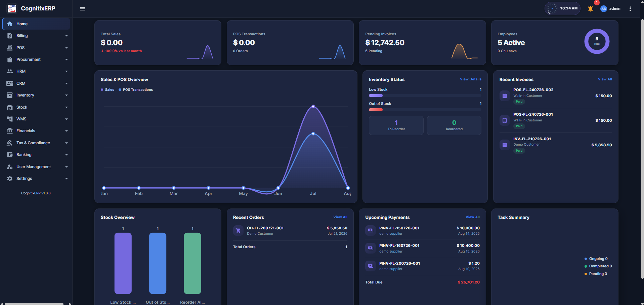Image resolution: width=644 pixels, height=305 pixels.
Task: Click the To Reorder count box
Action: point(396,125)
